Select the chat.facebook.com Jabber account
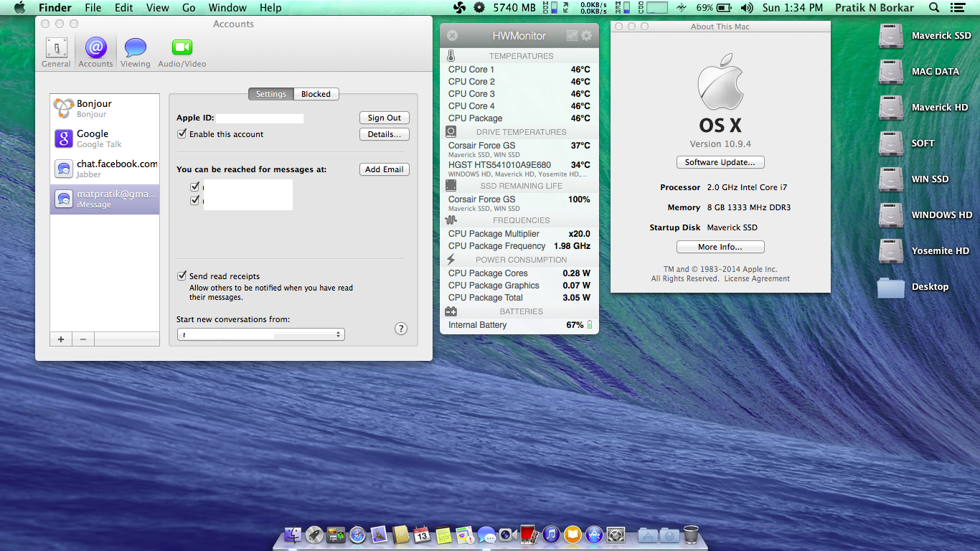 click(x=105, y=169)
